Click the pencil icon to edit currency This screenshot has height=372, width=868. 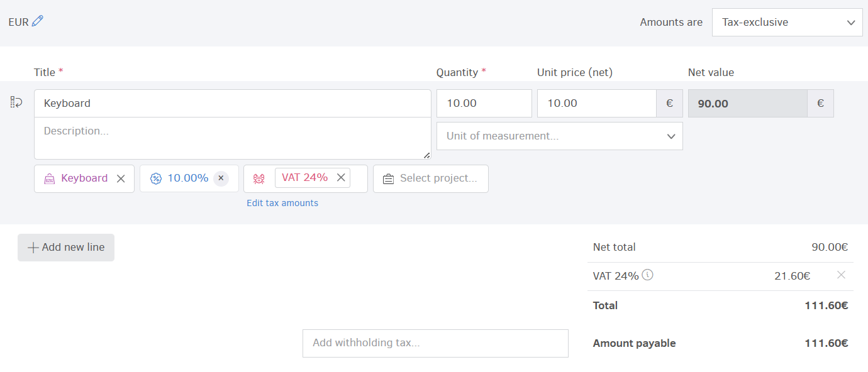click(x=36, y=21)
